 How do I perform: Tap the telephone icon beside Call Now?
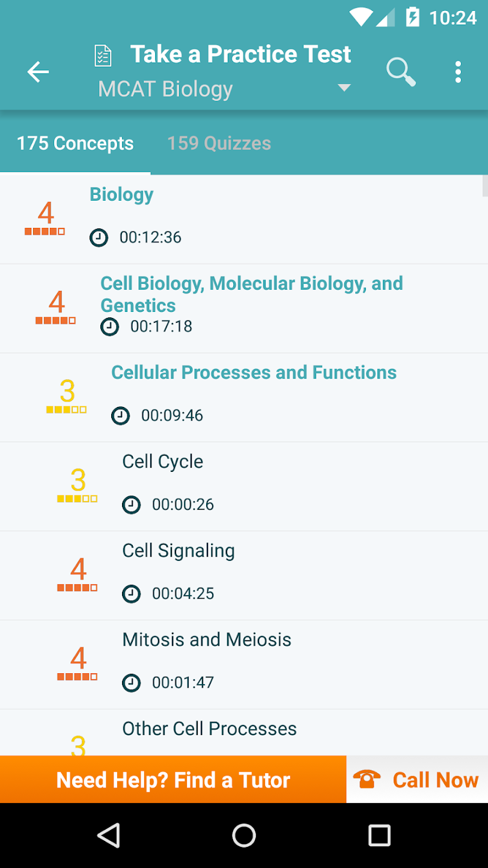pos(367,779)
